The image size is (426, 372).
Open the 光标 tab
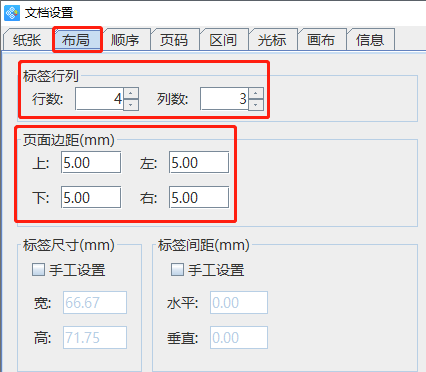click(x=272, y=40)
